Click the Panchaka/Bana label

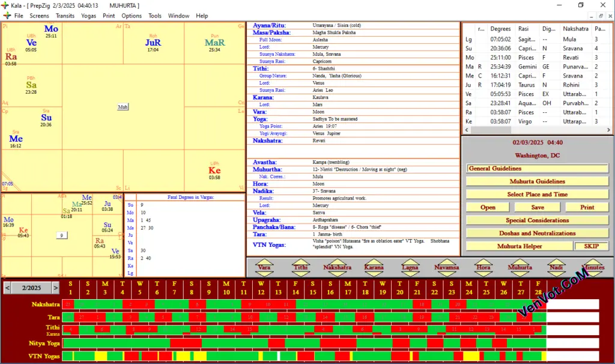(x=274, y=227)
